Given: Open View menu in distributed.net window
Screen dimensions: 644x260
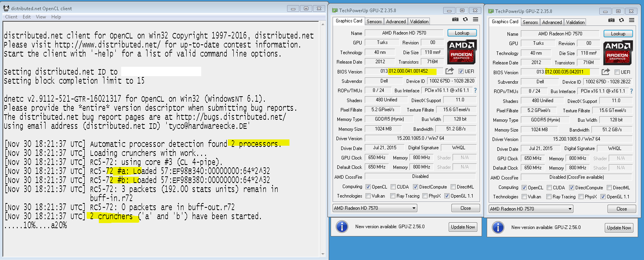Looking at the screenshot, I should (x=41, y=17).
